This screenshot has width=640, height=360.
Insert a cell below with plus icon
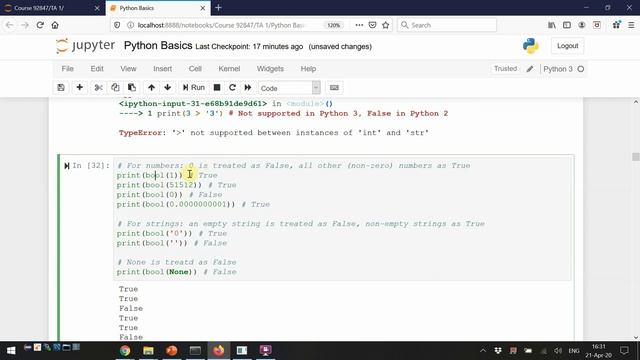80,88
